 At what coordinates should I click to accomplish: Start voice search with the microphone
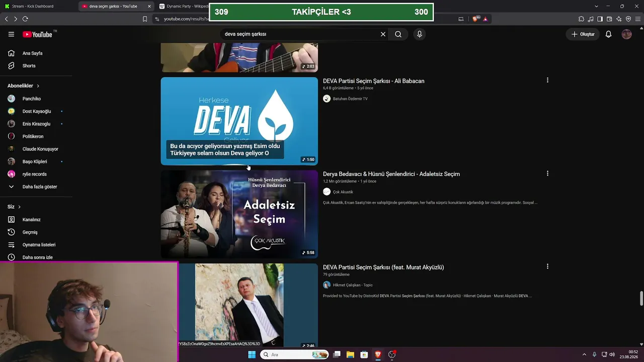pos(420,34)
